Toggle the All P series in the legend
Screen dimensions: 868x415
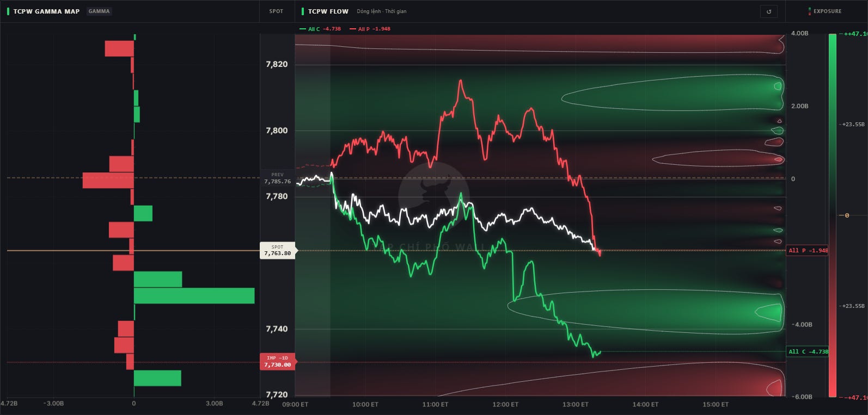(x=370, y=29)
